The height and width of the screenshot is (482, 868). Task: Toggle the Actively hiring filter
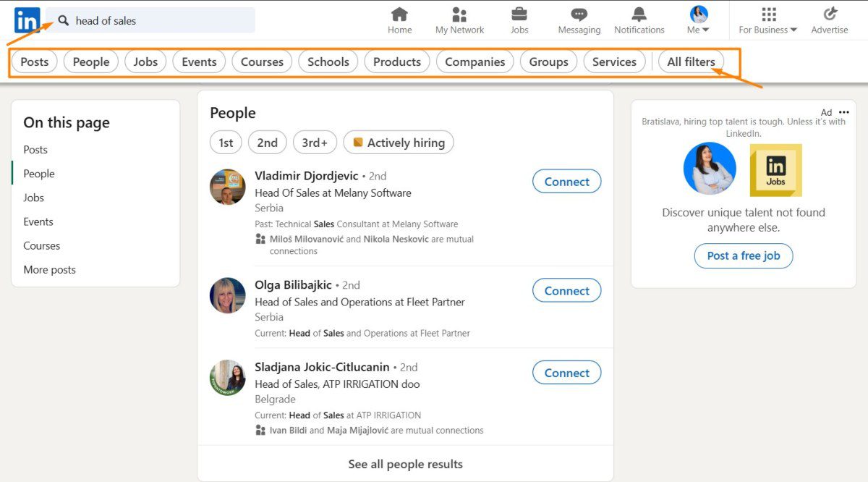coord(399,143)
